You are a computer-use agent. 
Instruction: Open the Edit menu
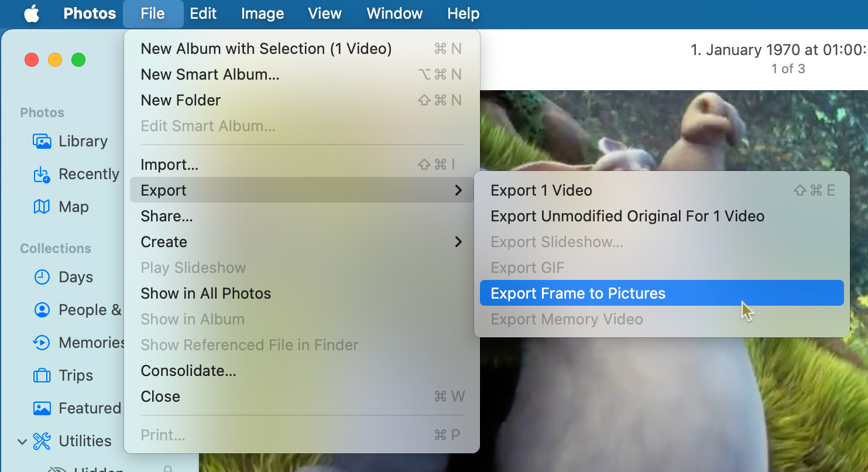203,13
